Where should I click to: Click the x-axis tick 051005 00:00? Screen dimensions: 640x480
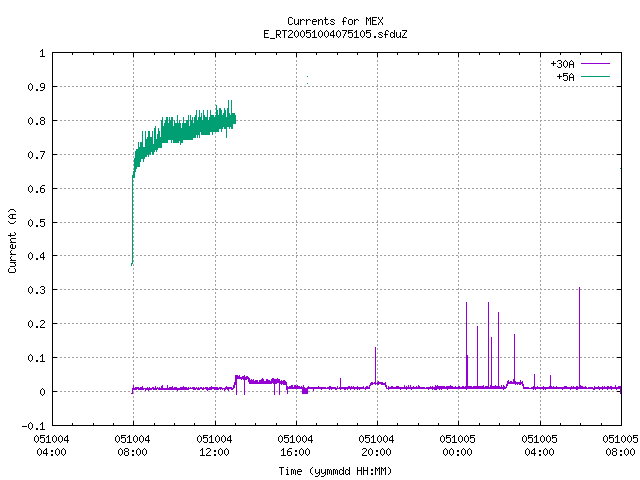coord(458,445)
